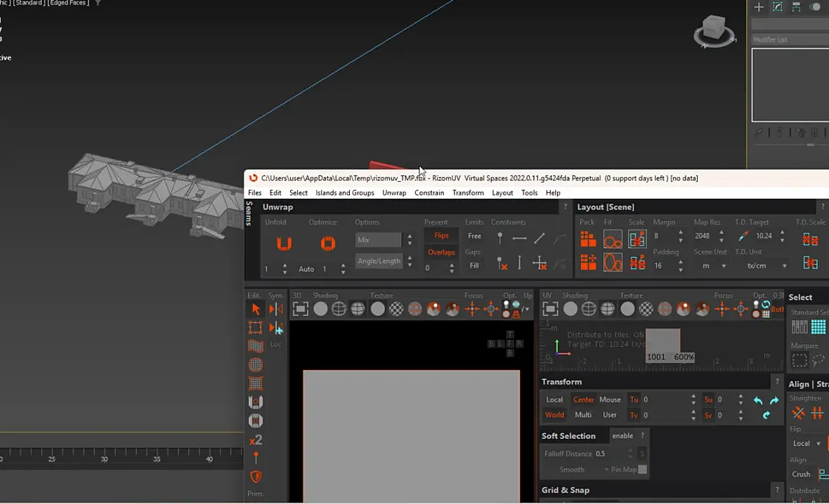The height and width of the screenshot is (504, 829).
Task: Pick T.D. Target with the eyedropper icon
Action: tap(743, 237)
